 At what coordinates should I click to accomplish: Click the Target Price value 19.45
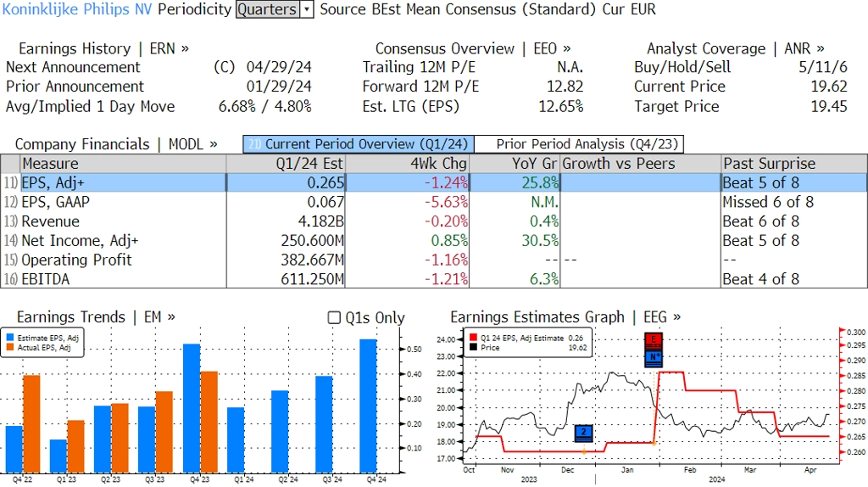[x=829, y=107]
